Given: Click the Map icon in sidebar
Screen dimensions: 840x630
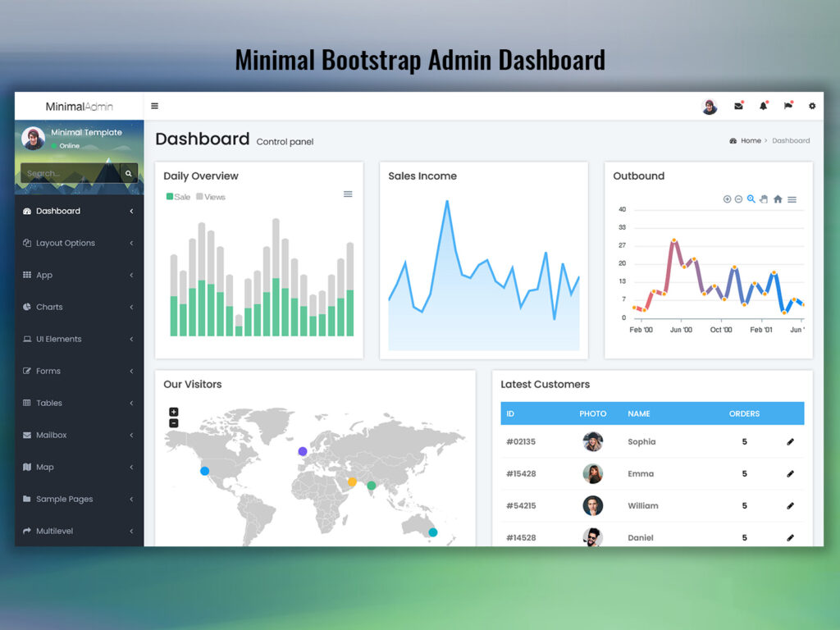Looking at the screenshot, I should pos(27,467).
